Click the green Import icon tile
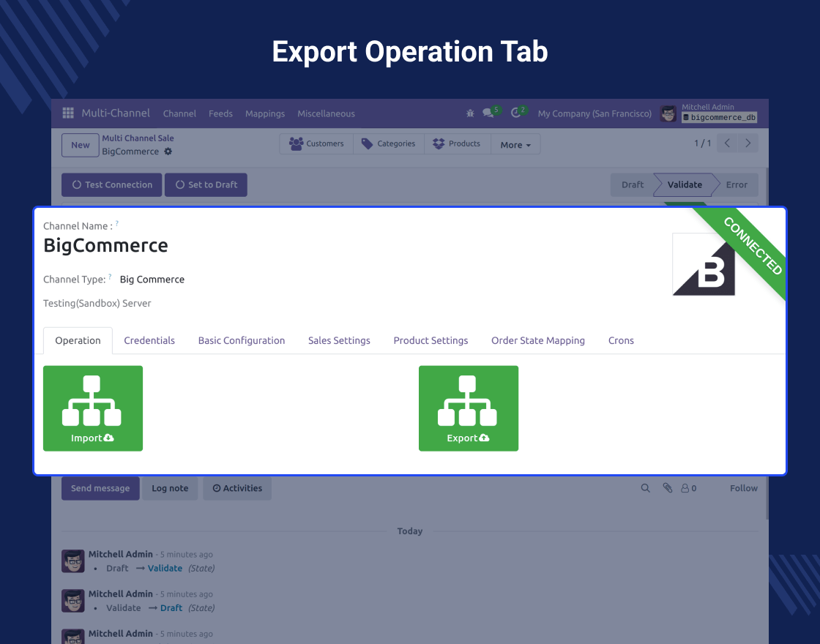Screen dimensions: 820x644 [x=93, y=408]
